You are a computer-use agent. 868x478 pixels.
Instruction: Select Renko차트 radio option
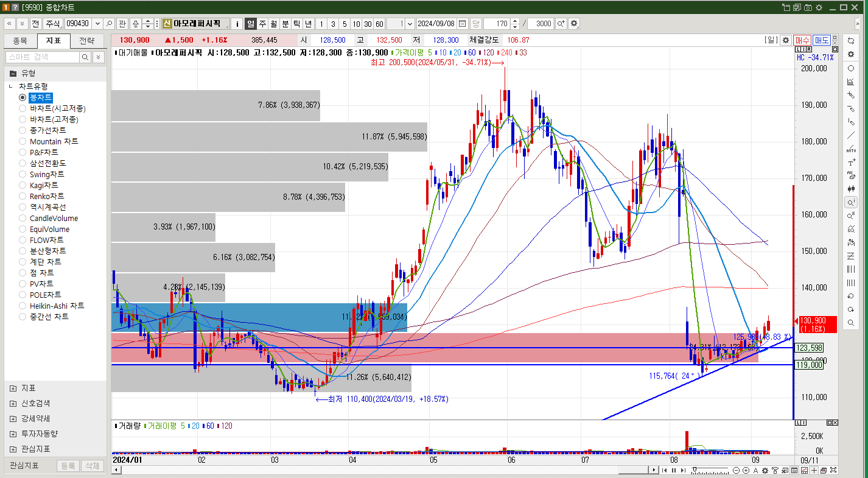[23, 196]
